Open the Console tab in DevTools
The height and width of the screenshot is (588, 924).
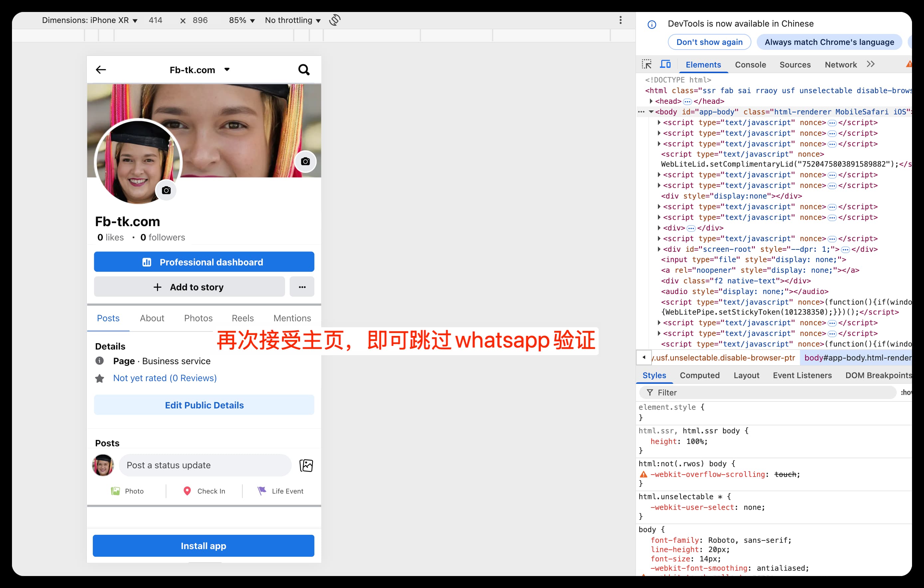[750, 65]
